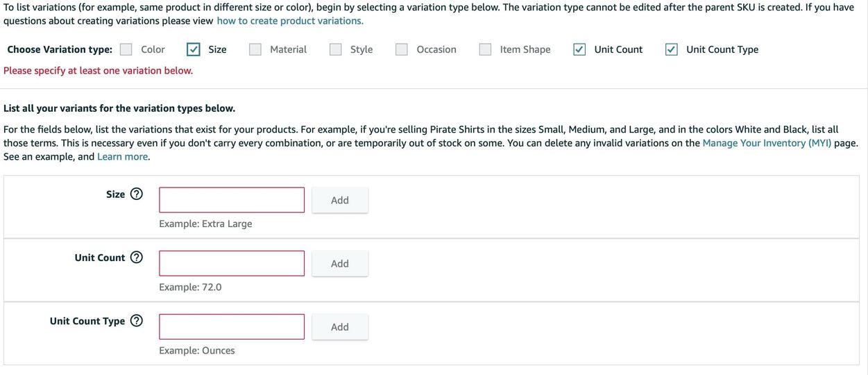
Task: Check the Color variation checkbox
Action: [126, 49]
